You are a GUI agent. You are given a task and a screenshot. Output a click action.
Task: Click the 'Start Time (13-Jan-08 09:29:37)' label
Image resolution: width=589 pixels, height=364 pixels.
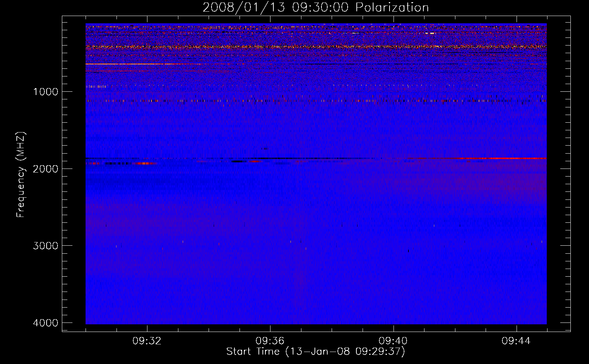pyautogui.click(x=316, y=352)
